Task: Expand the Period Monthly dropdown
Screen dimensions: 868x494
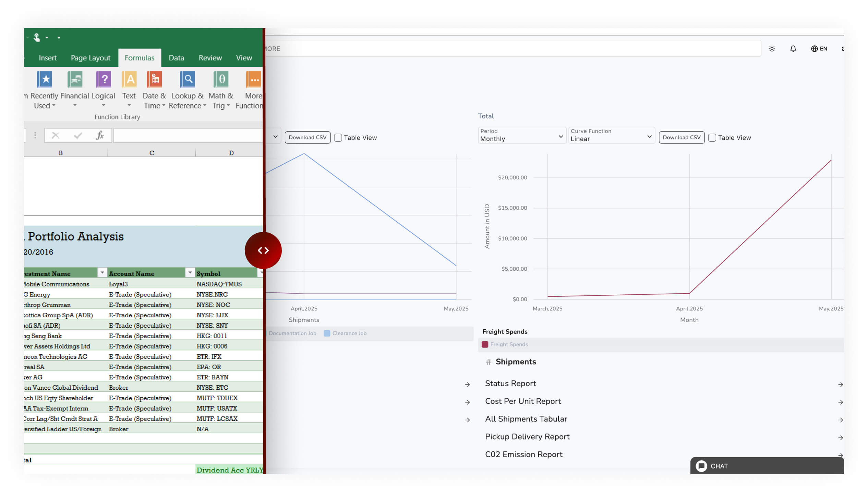Action: (x=521, y=136)
